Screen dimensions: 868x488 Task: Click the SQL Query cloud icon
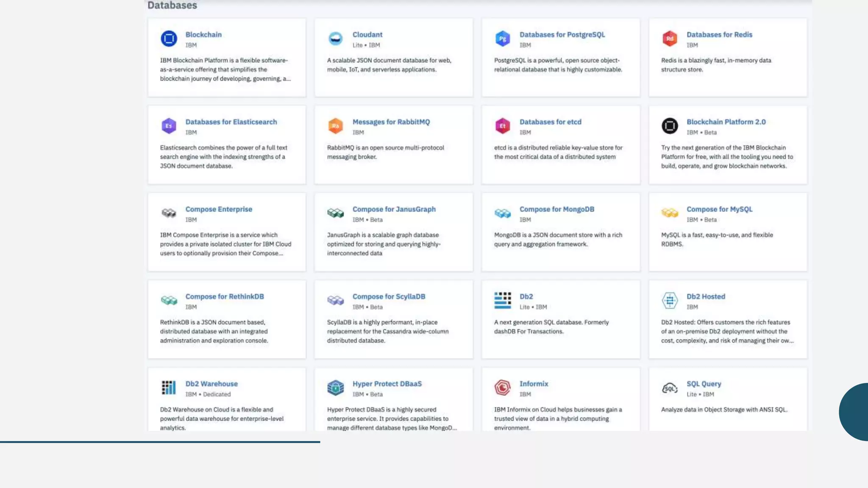[670, 388]
